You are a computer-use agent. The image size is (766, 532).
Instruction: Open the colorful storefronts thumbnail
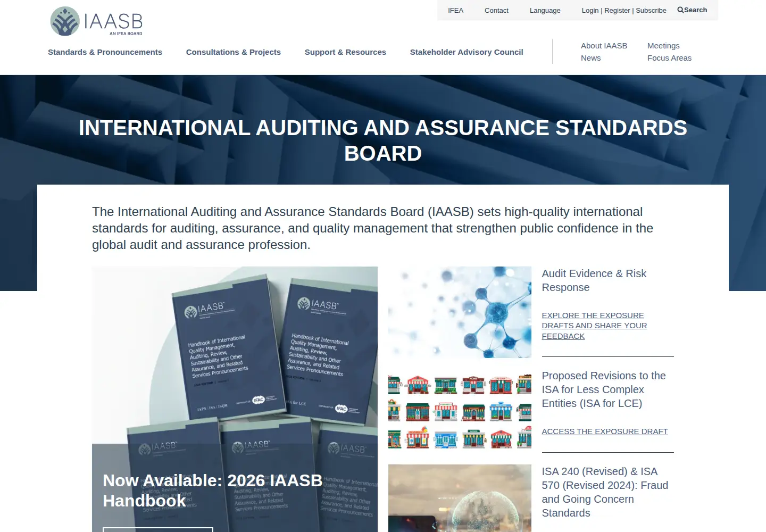pos(460,411)
